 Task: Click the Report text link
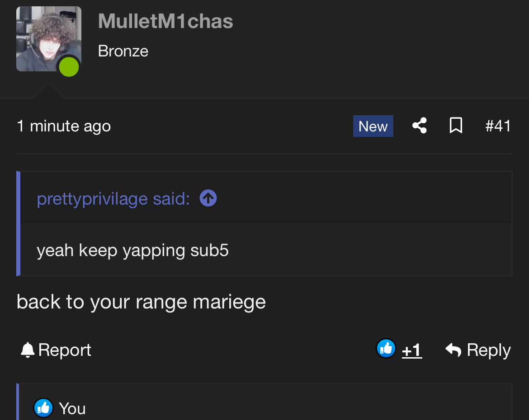coord(65,350)
